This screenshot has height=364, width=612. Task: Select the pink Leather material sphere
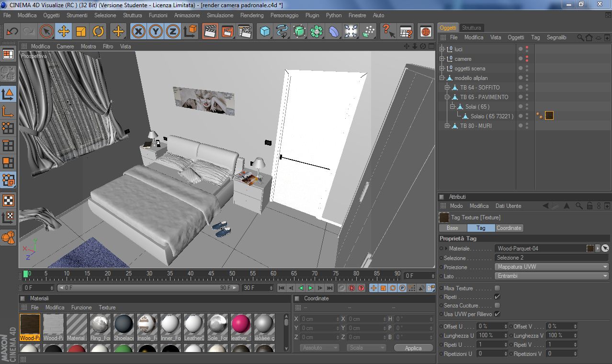click(241, 324)
